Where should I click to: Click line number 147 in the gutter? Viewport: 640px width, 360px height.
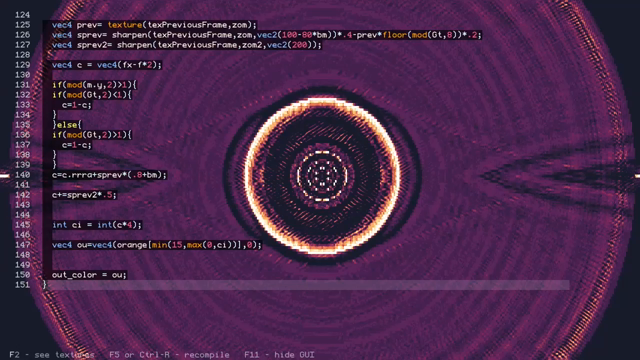click(x=22, y=245)
